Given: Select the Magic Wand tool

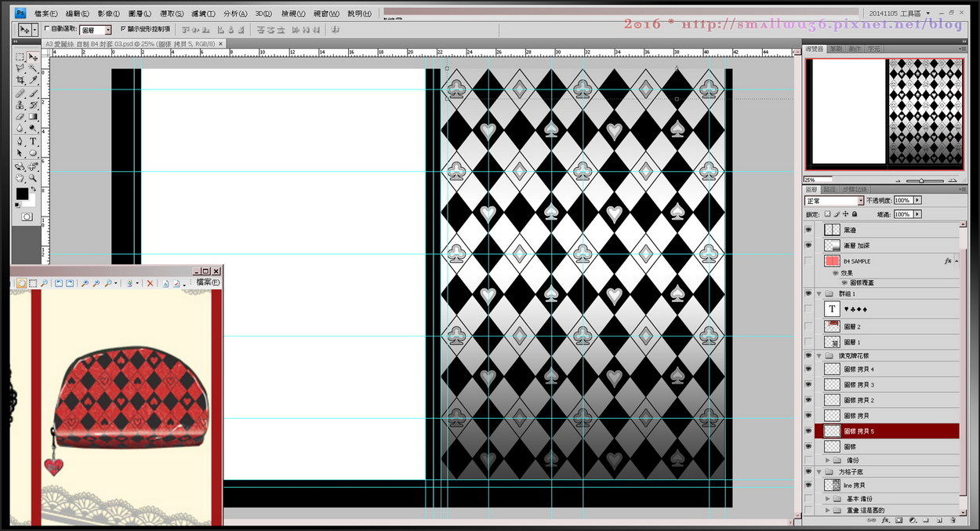Looking at the screenshot, I should pyautogui.click(x=33, y=69).
